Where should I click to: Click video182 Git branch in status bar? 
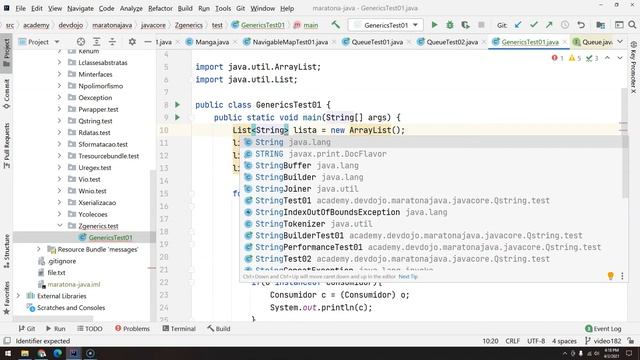pyautogui.click(x=602, y=341)
